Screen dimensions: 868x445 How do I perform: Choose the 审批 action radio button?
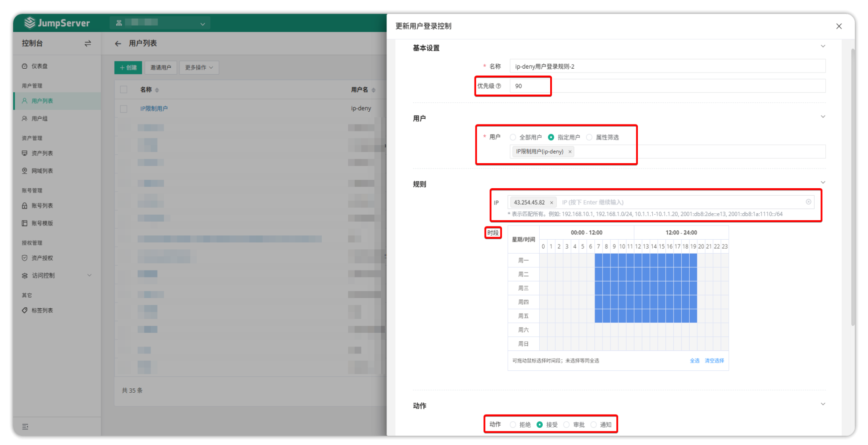(566, 425)
